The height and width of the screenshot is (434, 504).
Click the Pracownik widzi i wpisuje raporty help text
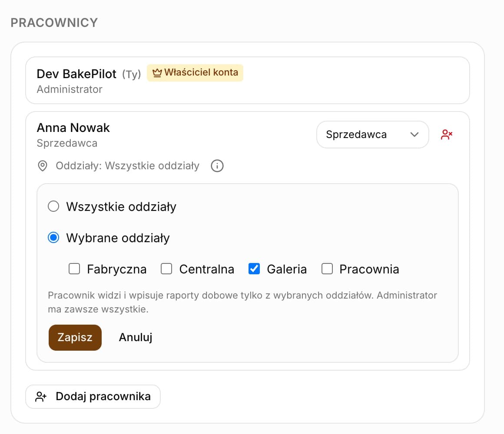[x=242, y=302]
